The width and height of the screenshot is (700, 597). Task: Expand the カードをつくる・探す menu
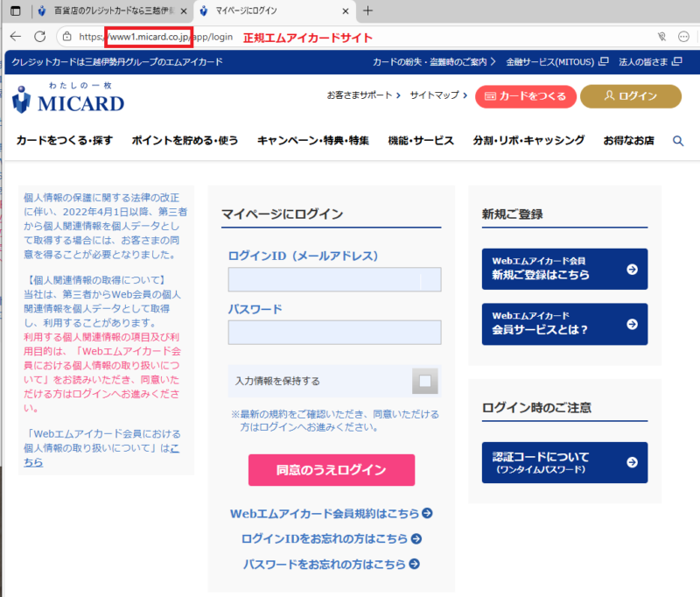pos(64,141)
